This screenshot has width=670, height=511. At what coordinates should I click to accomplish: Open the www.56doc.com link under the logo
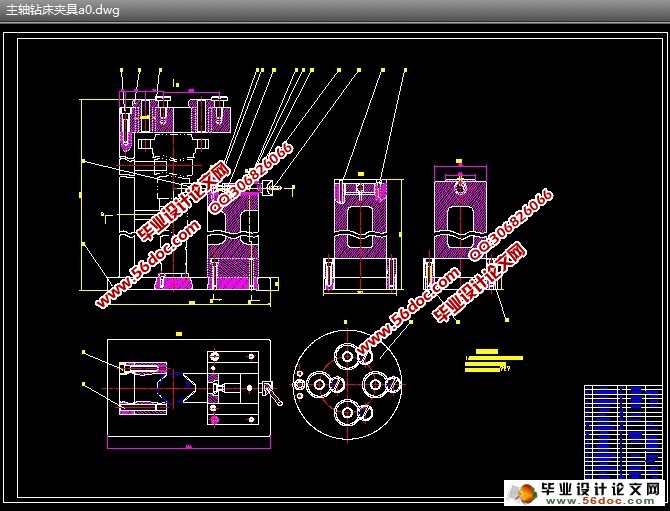point(600,503)
